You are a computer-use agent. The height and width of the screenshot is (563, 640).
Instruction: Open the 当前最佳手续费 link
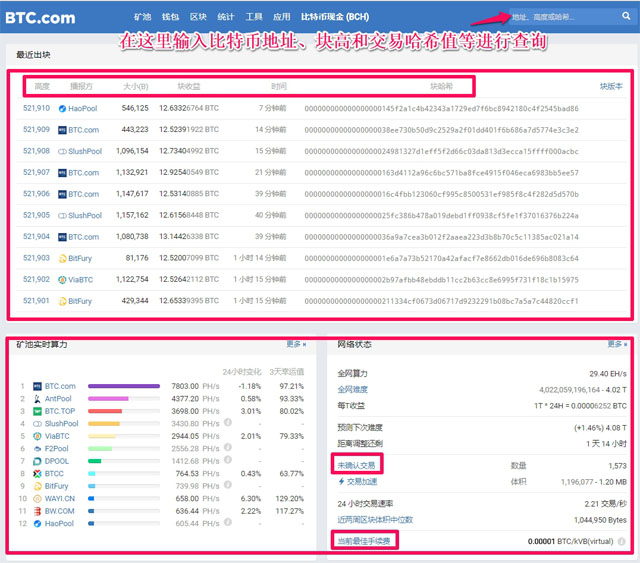[364, 541]
